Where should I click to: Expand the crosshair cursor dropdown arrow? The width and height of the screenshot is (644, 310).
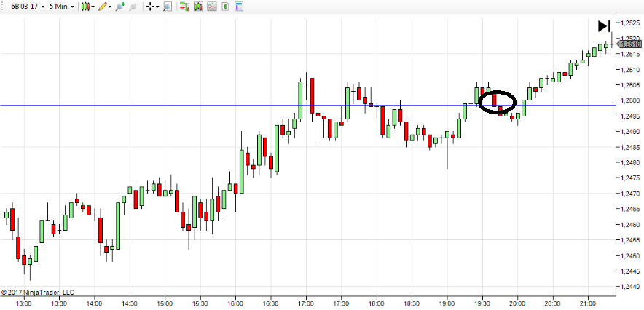coord(159,7)
